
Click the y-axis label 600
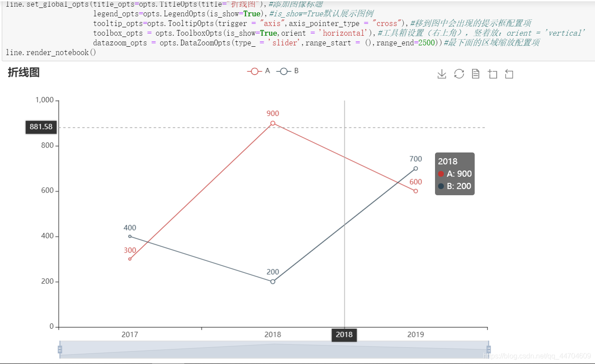tap(48, 191)
